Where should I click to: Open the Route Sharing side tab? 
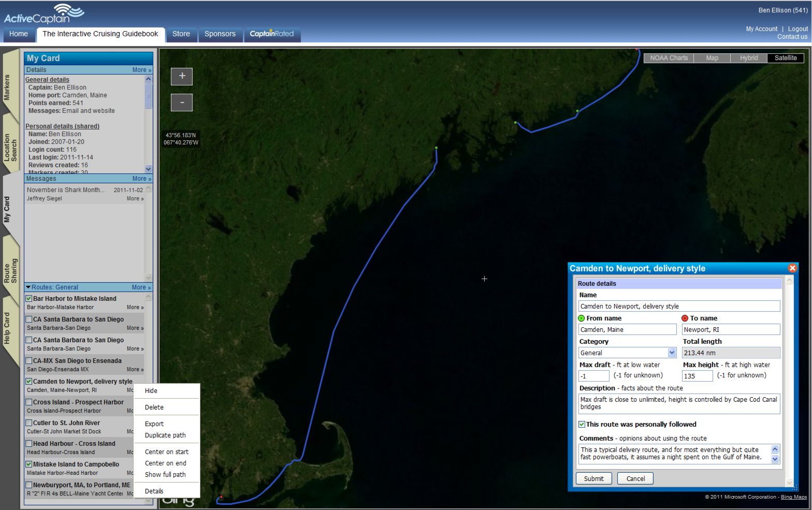click(x=10, y=270)
